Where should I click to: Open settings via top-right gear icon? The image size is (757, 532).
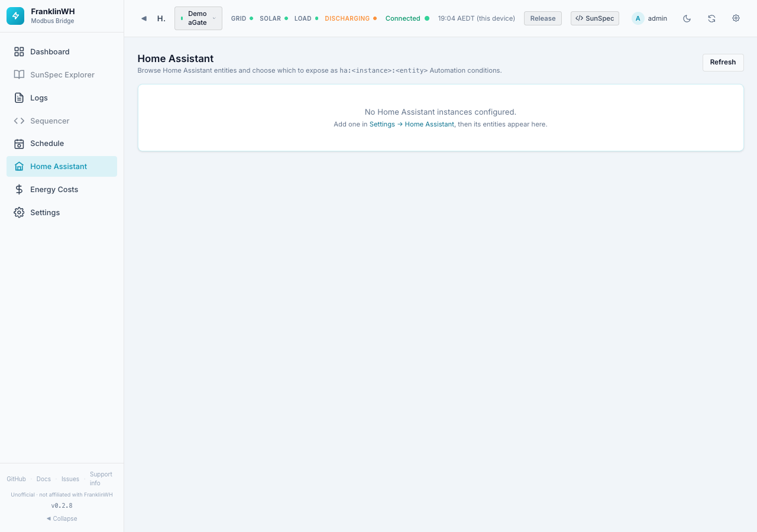tap(736, 18)
